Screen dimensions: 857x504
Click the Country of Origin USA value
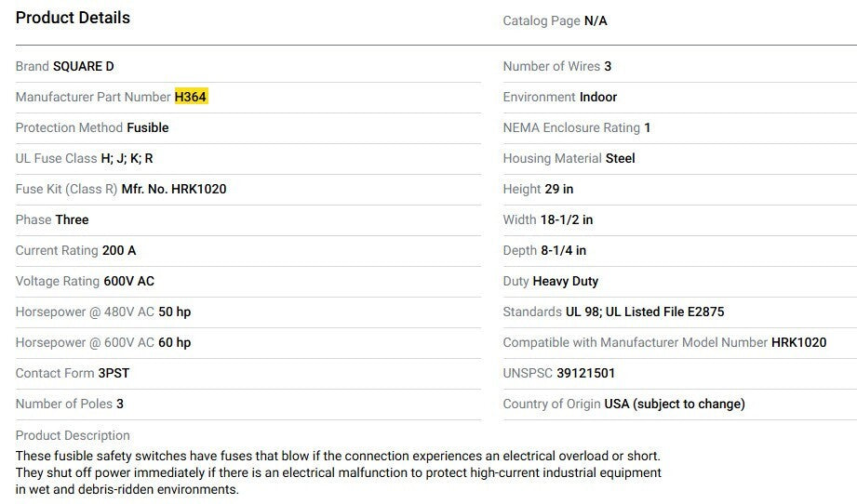coord(675,404)
